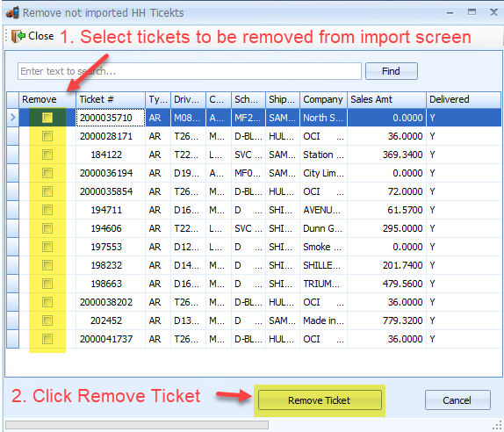
Task: Click the Delivered column header
Action: coord(464,99)
